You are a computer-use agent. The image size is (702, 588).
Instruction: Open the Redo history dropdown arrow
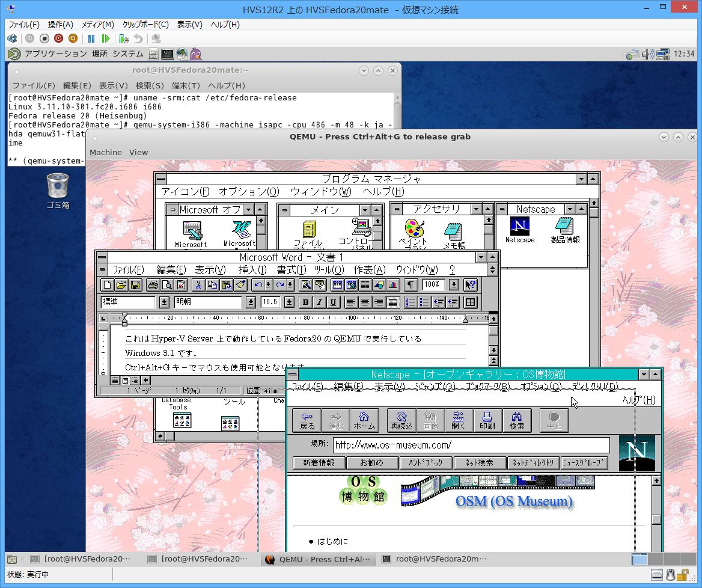(x=290, y=285)
